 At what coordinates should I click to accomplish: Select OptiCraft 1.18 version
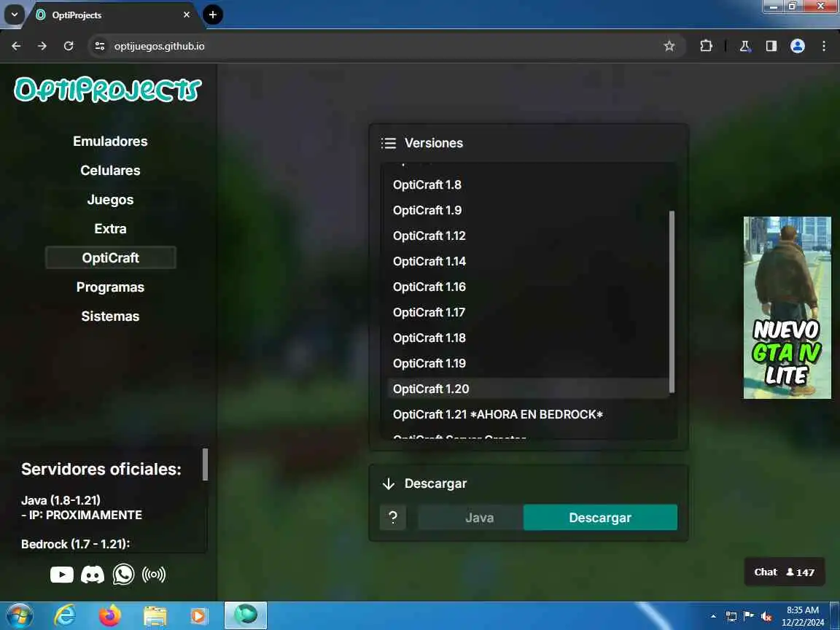(x=528, y=338)
